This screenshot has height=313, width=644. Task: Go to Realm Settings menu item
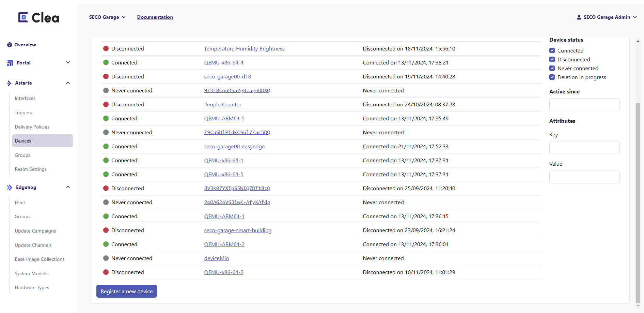click(x=31, y=169)
